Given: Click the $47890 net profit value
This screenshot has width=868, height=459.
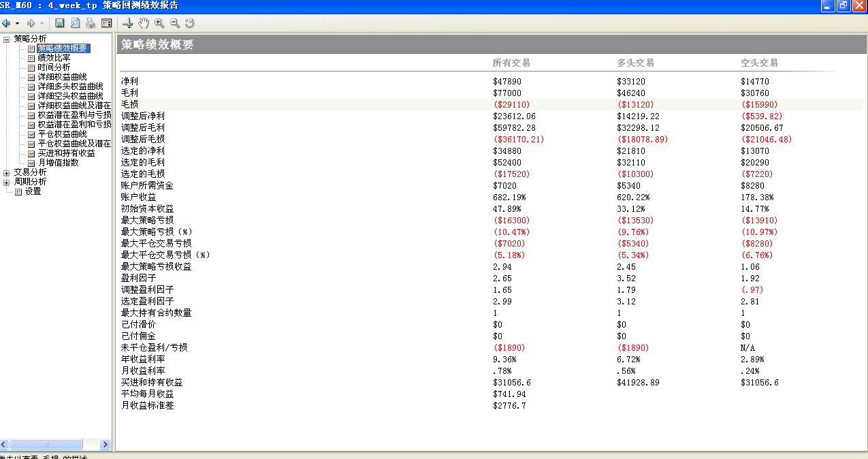Looking at the screenshot, I should pos(507,82).
